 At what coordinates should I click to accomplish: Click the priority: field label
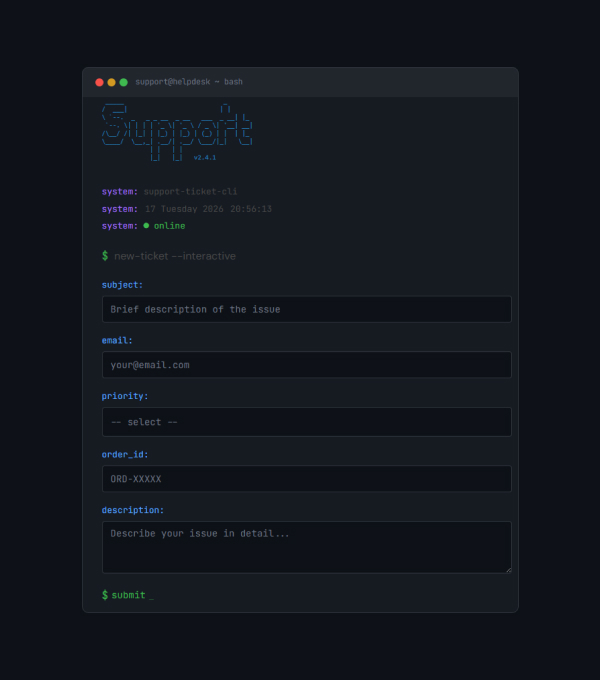coord(125,396)
